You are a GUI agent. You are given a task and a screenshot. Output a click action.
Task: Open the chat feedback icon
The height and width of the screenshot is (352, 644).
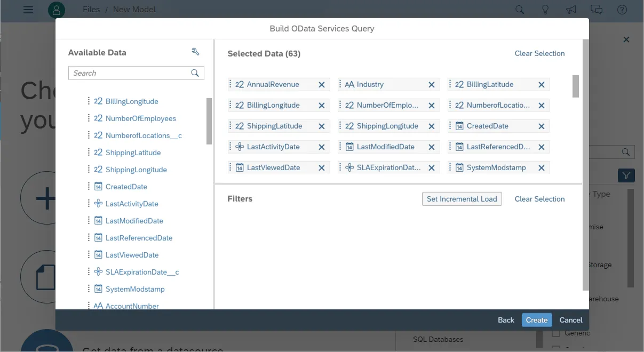pos(597,10)
